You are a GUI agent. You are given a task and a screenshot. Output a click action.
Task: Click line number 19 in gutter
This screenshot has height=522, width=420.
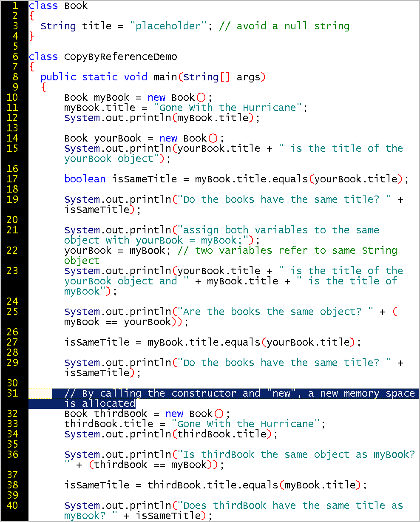12,200
